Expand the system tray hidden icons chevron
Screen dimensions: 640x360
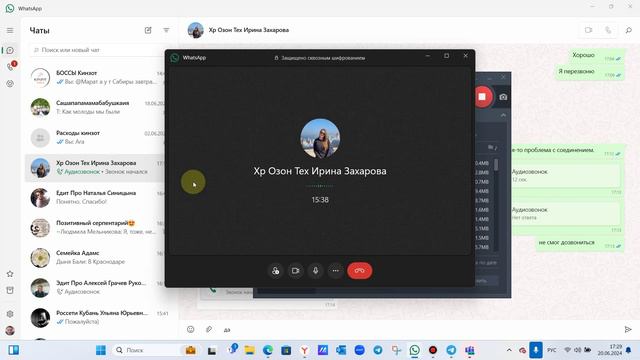pos(509,350)
